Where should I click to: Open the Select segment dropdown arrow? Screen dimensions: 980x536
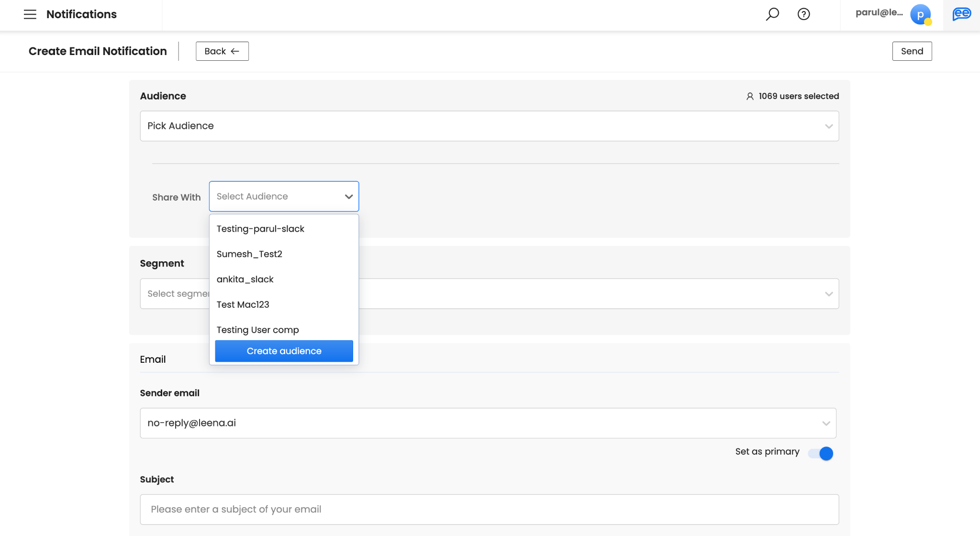829,294
